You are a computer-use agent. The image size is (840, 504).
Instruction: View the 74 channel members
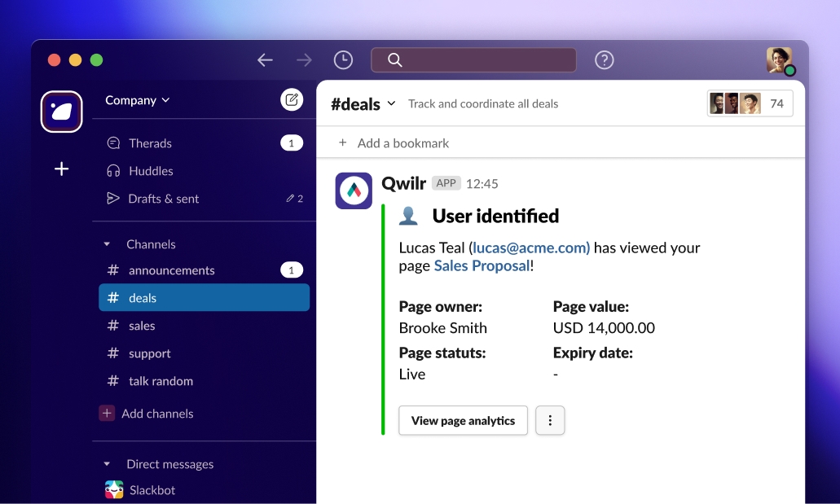(x=750, y=103)
